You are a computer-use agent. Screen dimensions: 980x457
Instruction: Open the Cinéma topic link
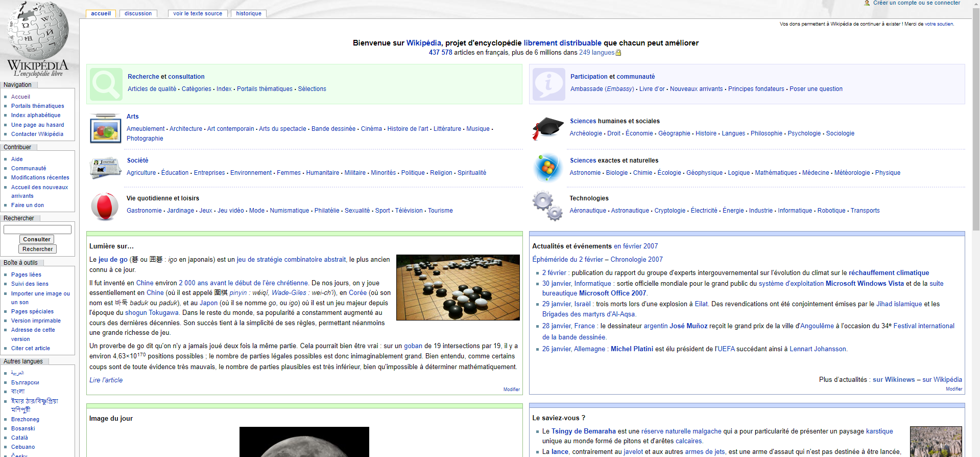tap(371, 129)
